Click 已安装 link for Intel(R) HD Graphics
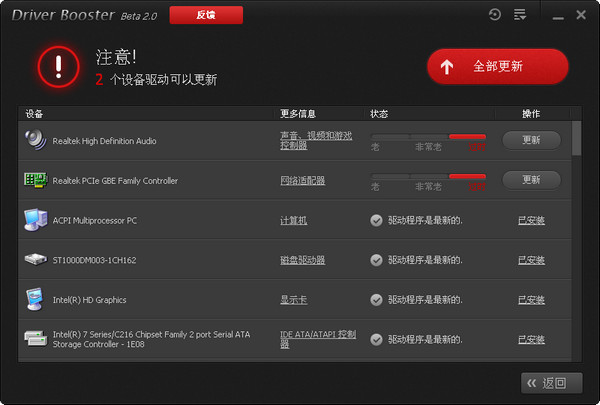 click(x=531, y=300)
